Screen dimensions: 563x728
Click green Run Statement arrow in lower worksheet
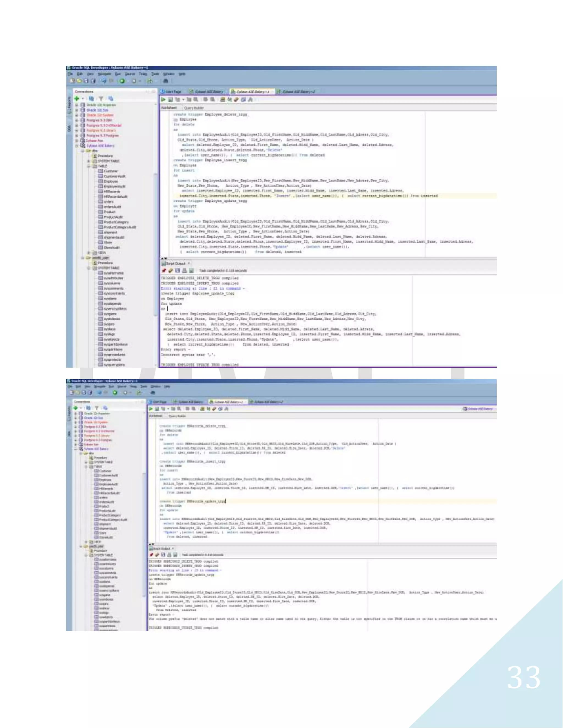[151, 409]
